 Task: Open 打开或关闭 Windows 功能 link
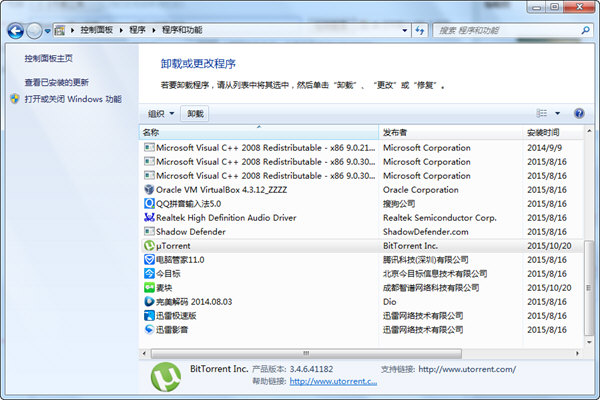coord(73,100)
